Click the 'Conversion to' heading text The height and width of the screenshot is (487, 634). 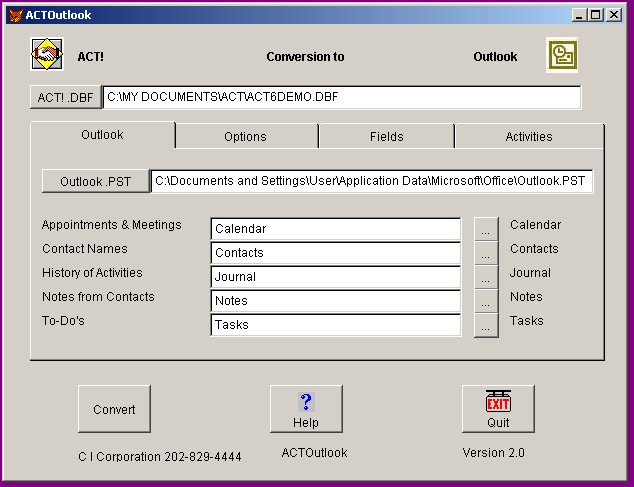click(x=305, y=57)
